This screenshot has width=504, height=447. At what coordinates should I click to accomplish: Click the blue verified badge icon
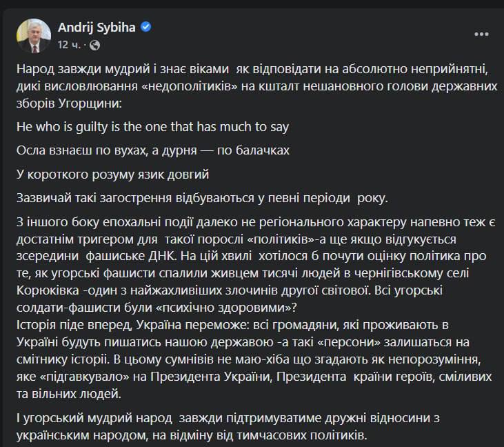coord(146,28)
